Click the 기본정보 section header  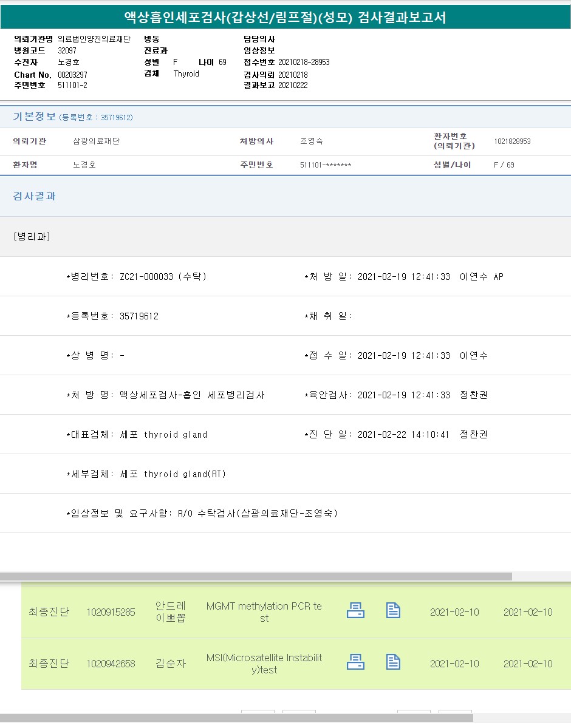tap(35, 117)
